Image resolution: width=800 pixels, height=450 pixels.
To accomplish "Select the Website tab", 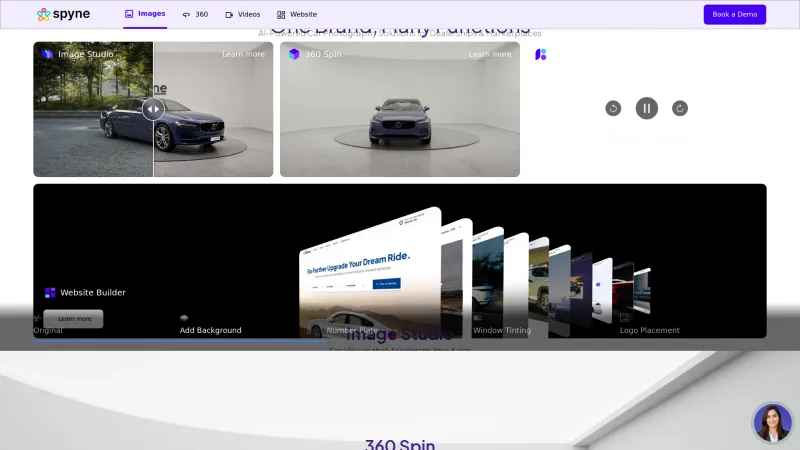I will coord(297,14).
